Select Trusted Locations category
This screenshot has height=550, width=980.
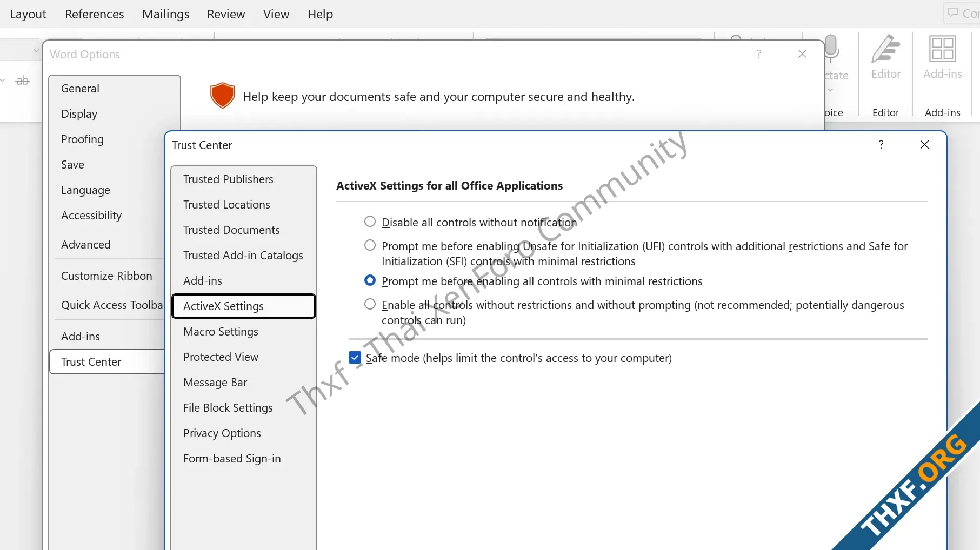click(243, 204)
